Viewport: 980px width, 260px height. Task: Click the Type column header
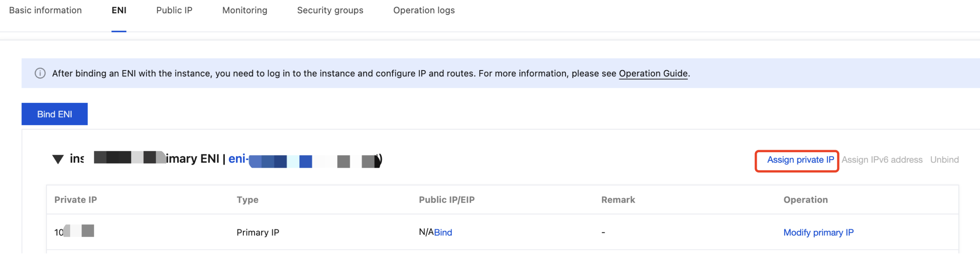(247, 200)
